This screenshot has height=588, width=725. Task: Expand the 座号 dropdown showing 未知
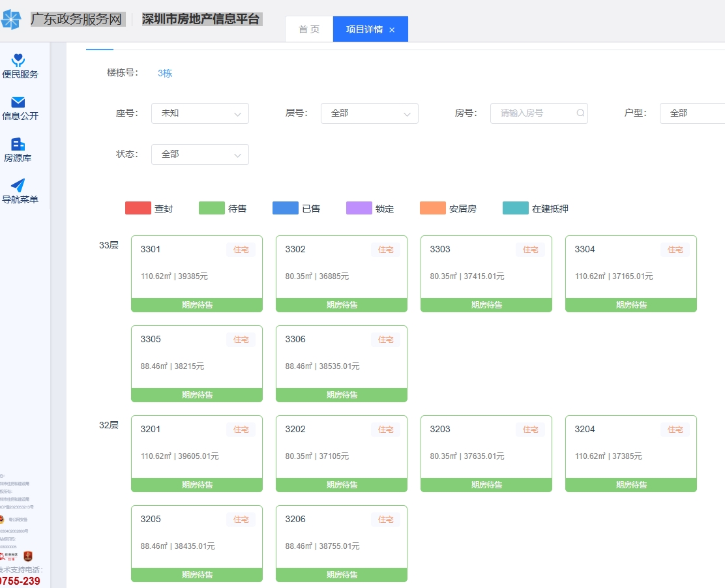pos(200,113)
